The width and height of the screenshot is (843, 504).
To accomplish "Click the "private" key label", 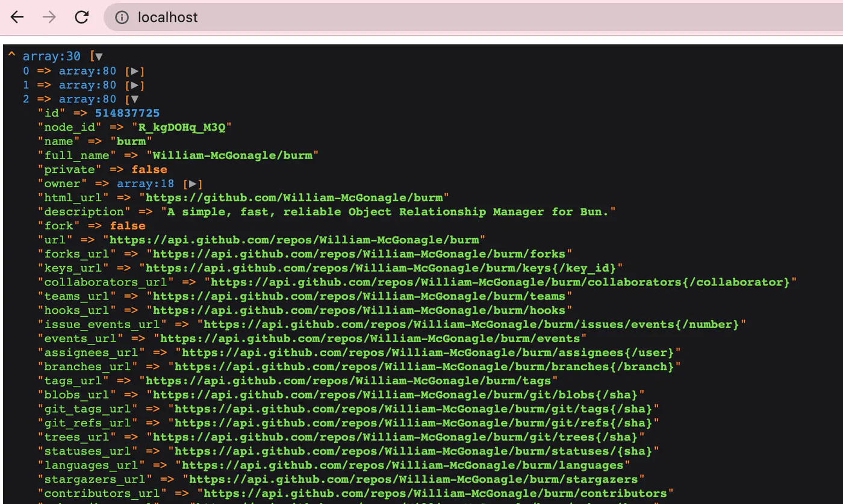I will pyautogui.click(x=70, y=170).
